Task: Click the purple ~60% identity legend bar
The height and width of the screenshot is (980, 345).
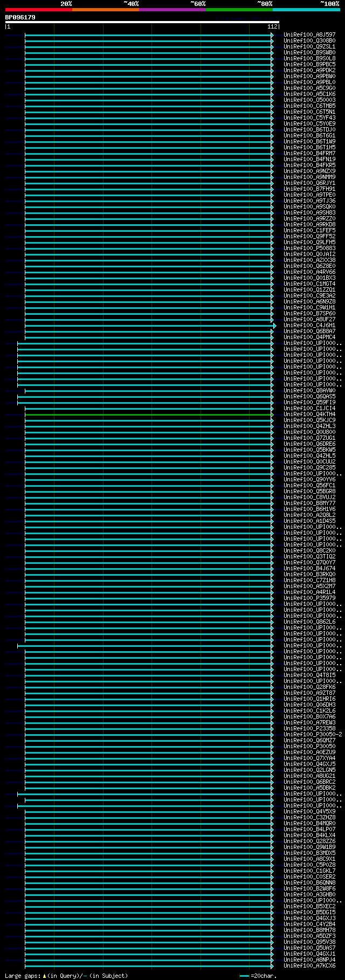Action: point(172,10)
